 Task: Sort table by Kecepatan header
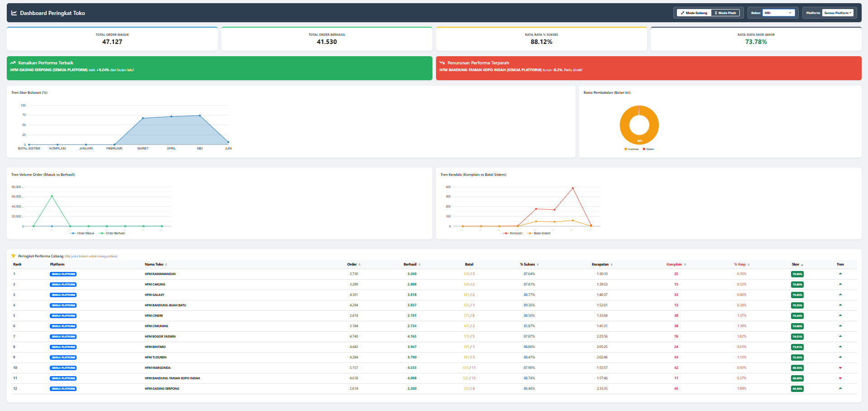point(602,264)
